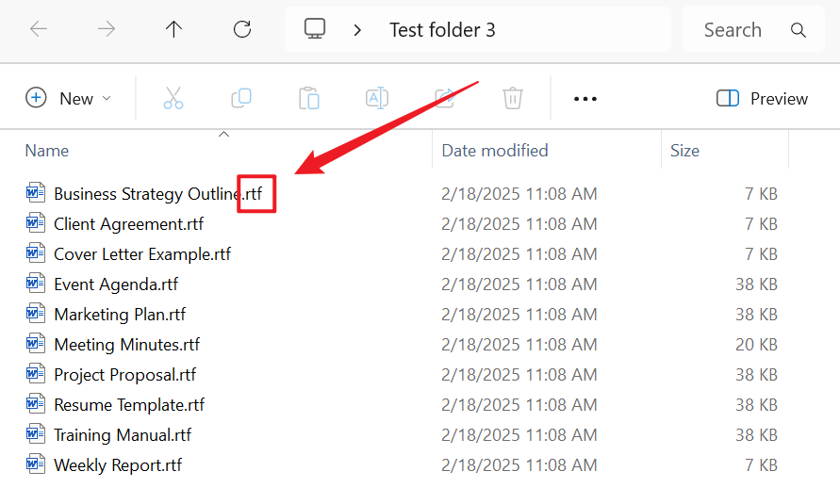The height and width of the screenshot is (504, 840).
Task: Click the Share toolbar icon
Action: [x=445, y=99]
